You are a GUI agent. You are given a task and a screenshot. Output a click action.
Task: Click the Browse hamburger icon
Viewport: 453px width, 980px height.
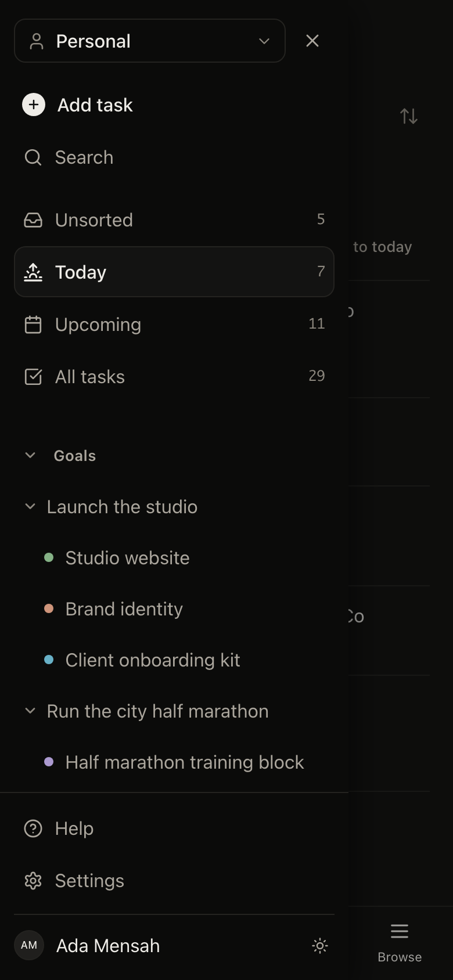tap(400, 931)
